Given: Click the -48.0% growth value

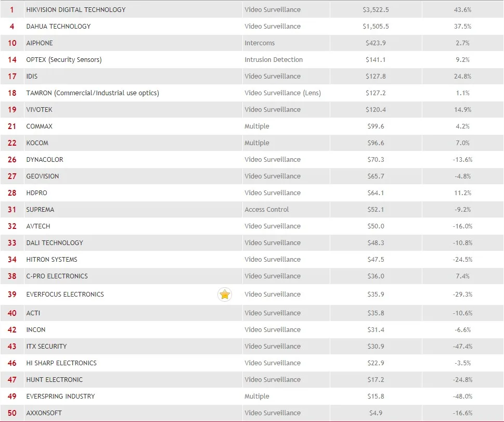Looking at the screenshot, I should (462, 397).
